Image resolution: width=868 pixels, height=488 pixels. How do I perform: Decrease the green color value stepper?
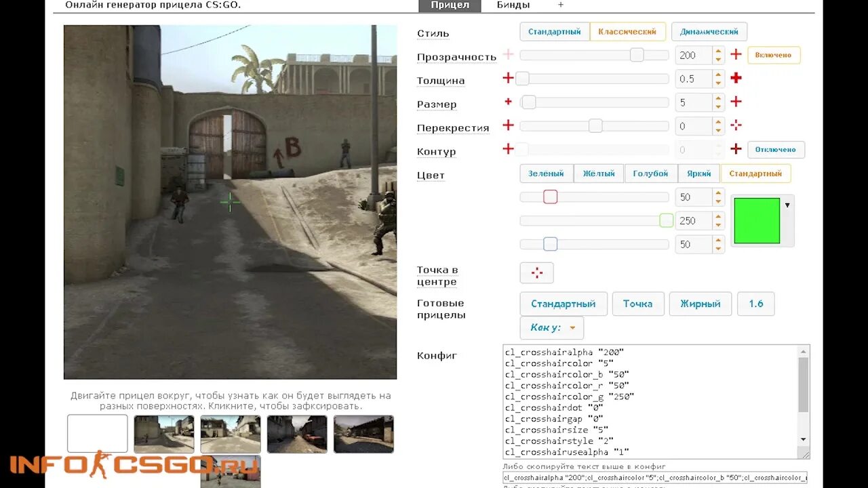(x=718, y=225)
